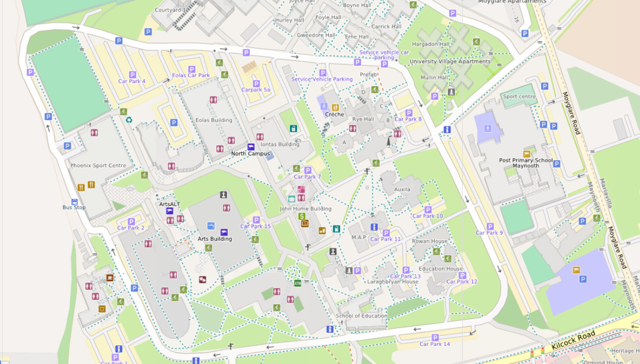Select the Car Park 4 parking icon
640x364 pixels.
132,75
